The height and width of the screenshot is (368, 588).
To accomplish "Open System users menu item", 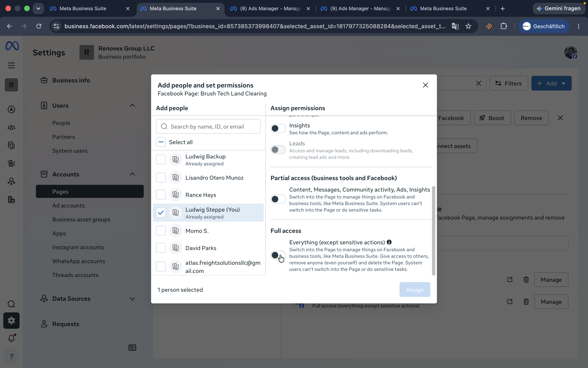I will tap(70, 151).
